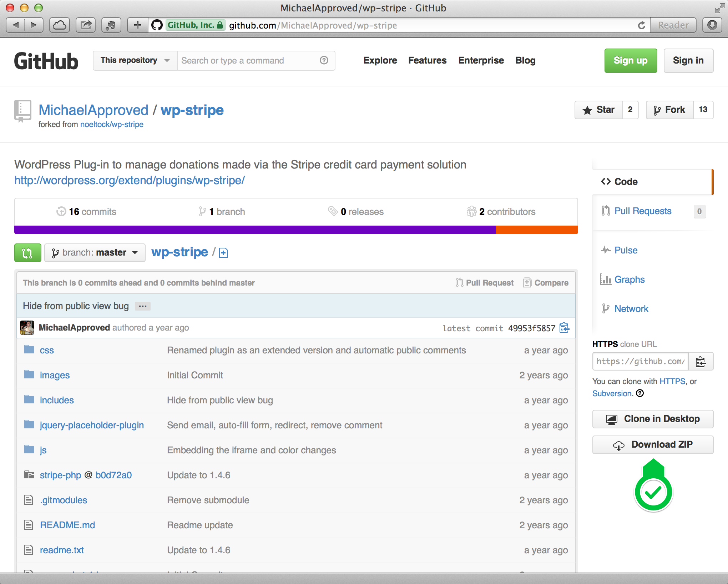Open the Safari downloads icon
Viewport: 728px width, 584px height.
[x=712, y=25]
